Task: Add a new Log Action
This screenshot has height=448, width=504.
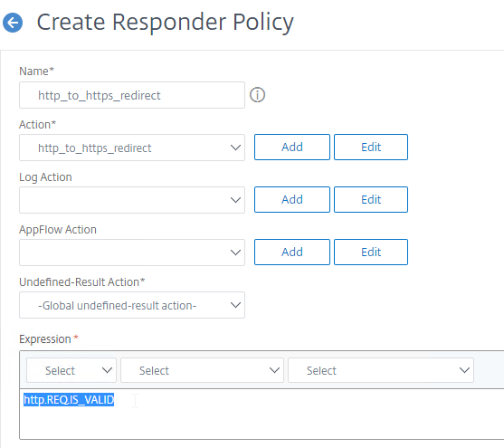Action: [292, 199]
